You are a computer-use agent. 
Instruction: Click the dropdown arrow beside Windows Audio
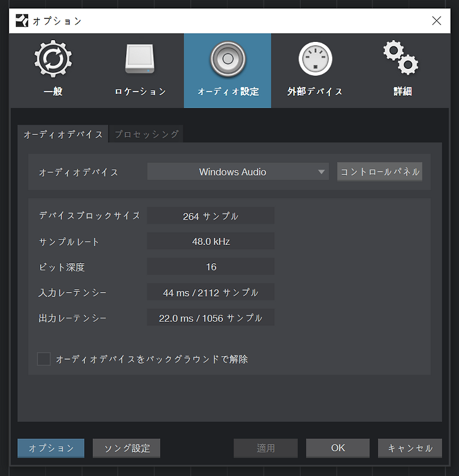321,172
